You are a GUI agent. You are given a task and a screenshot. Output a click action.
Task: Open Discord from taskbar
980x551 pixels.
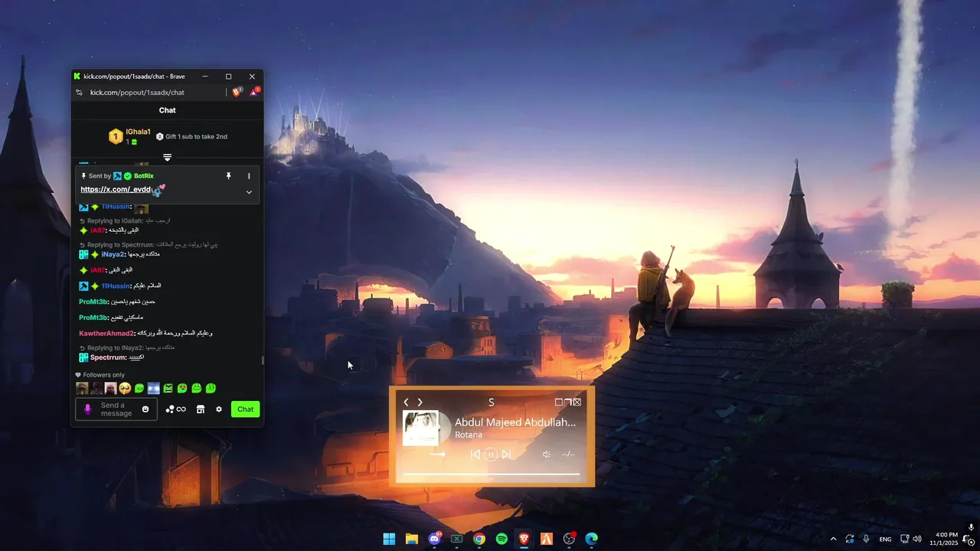[435, 539]
